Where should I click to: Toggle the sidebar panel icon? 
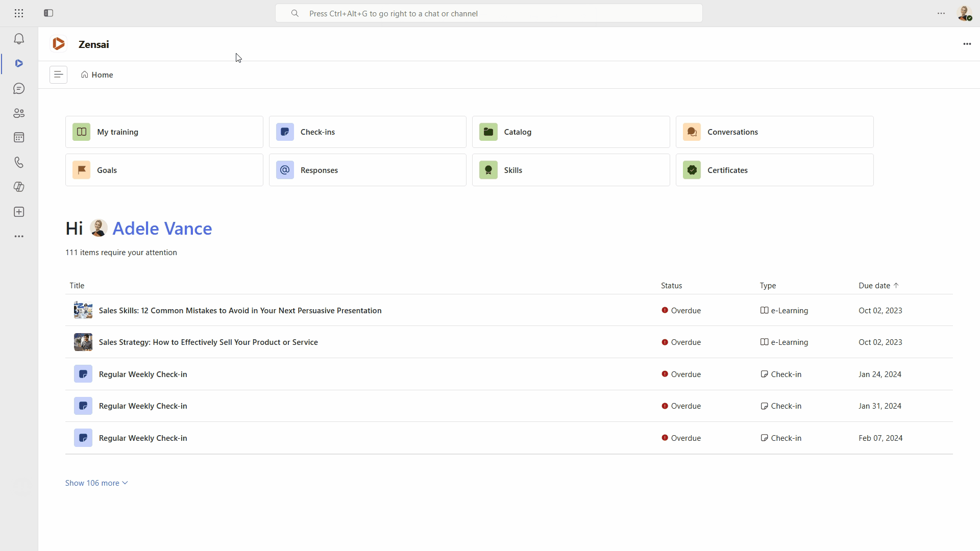click(x=48, y=13)
